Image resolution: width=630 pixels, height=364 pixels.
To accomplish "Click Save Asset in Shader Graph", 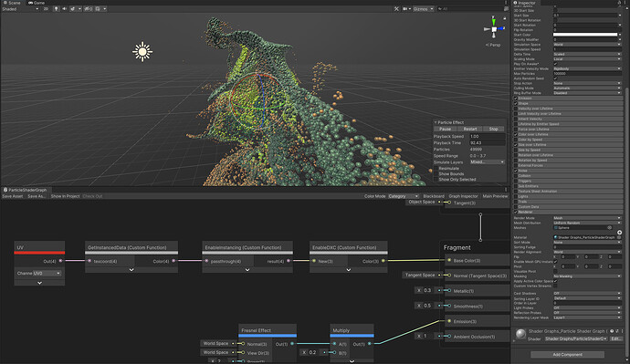I will (x=13, y=196).
